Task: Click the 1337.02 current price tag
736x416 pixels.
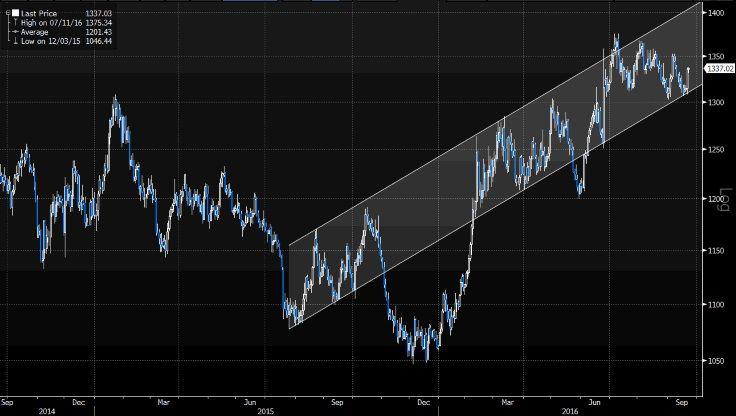Action: pos(718,68)
